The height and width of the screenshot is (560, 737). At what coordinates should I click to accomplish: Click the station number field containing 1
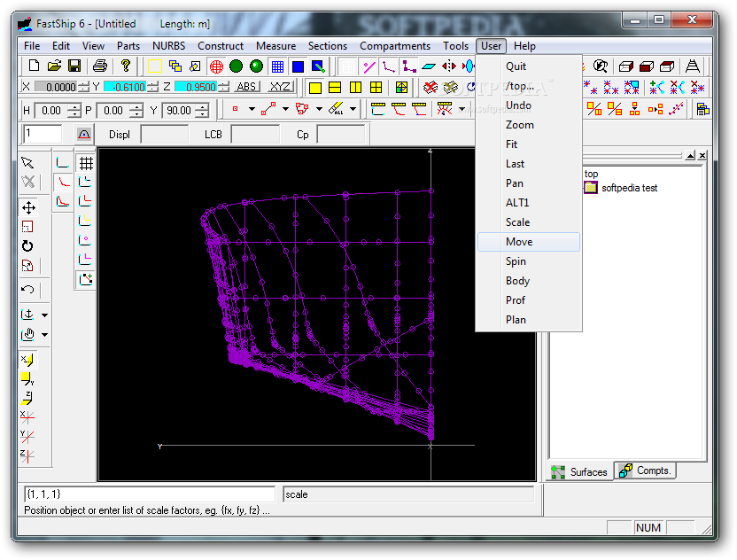[43, 134]
